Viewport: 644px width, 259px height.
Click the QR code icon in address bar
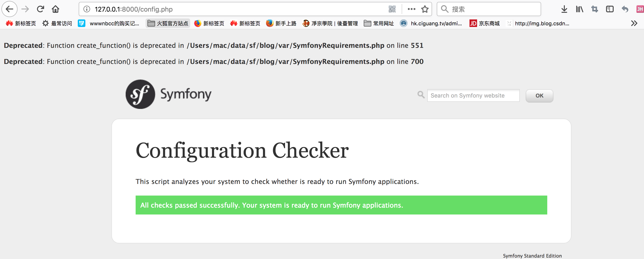[x=392, y=9]
